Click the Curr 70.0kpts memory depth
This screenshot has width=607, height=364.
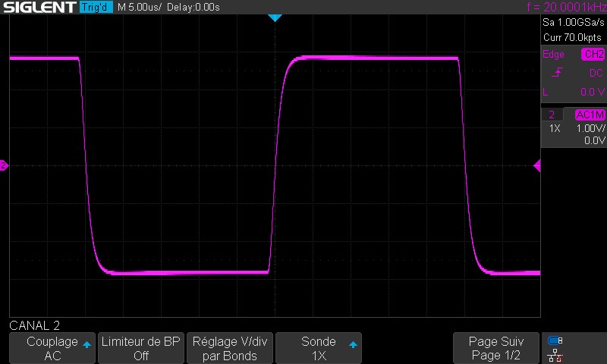coord(572,37)
